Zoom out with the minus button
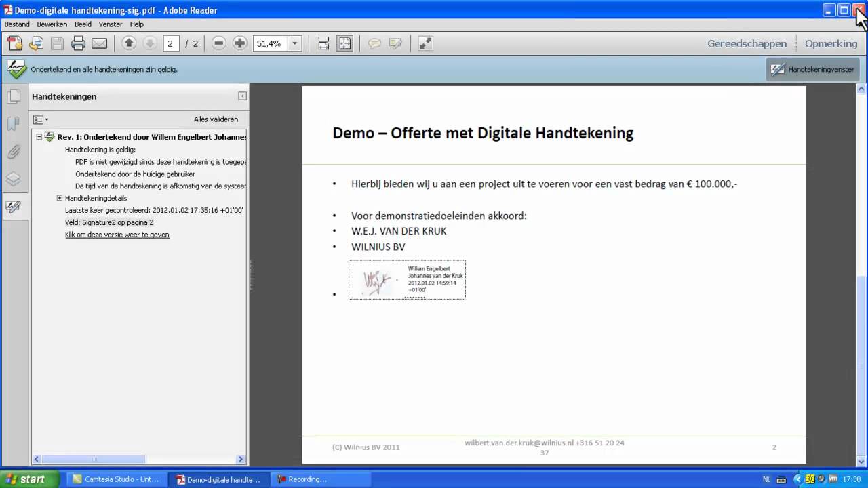This screenshot has width=868, height=488. click(218, 43)
